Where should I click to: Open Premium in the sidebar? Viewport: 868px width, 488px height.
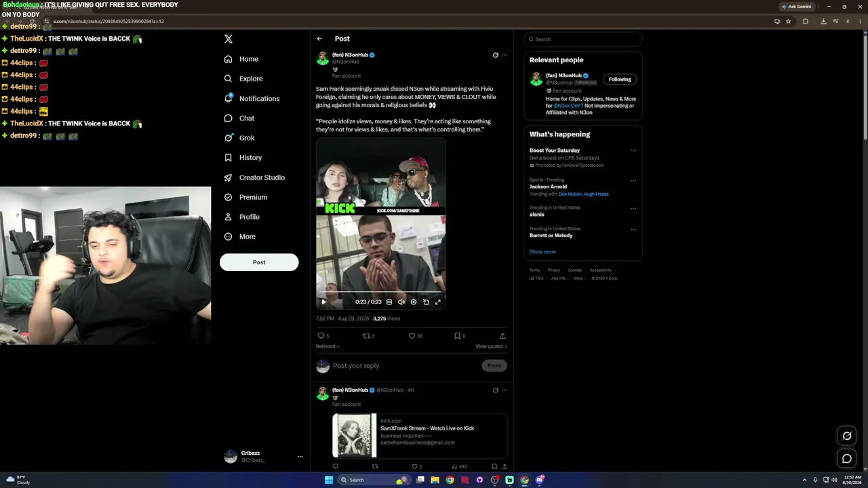[x=245, y=197]
